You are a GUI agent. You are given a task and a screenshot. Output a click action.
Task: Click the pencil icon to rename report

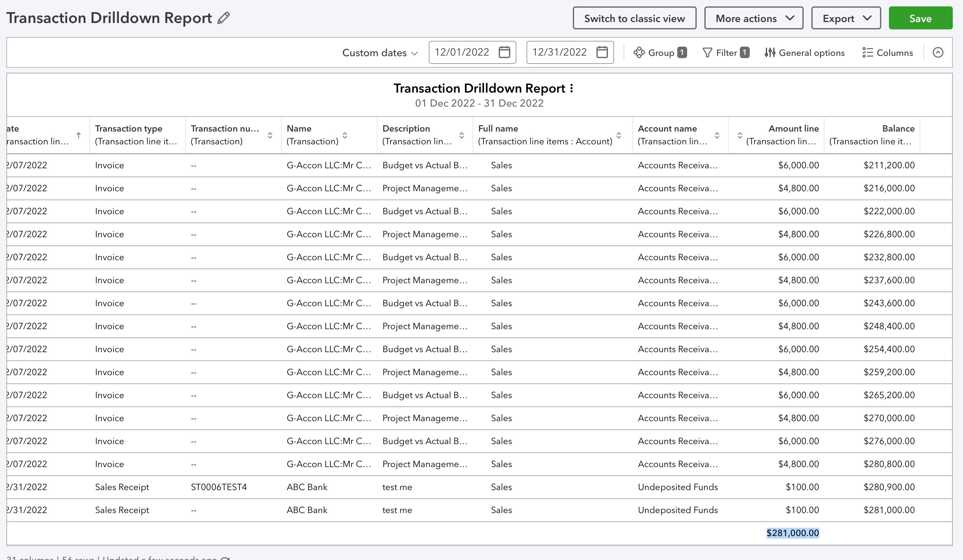point(224,18)
